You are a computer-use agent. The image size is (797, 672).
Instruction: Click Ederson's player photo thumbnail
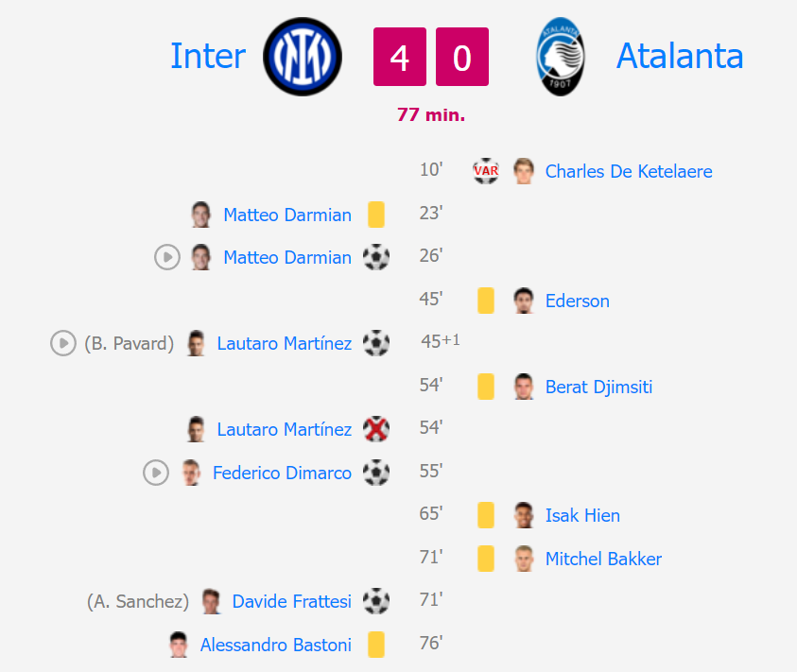click(524, 301)
